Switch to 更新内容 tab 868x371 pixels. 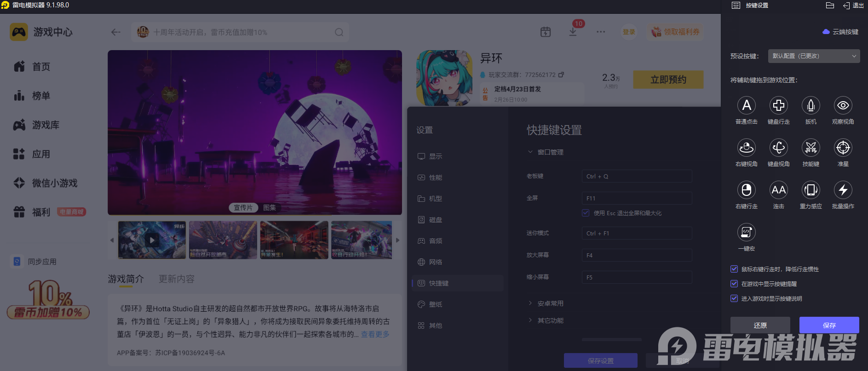coord(177,279)
